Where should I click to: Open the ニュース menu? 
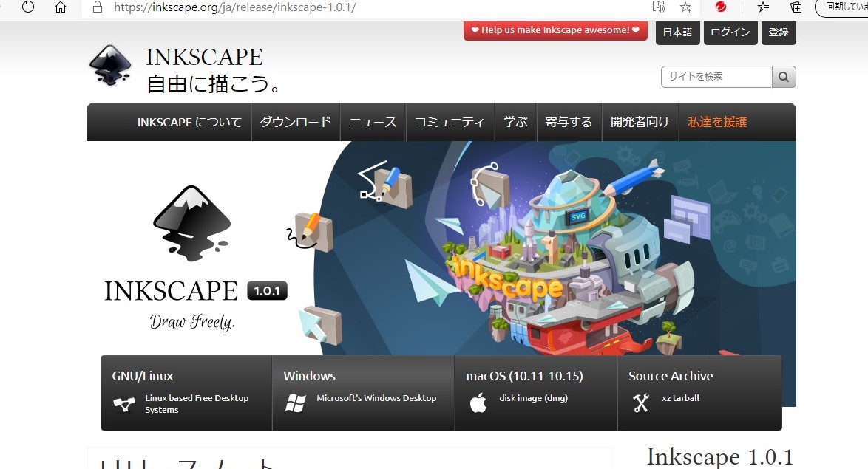(x=373, y=122)
